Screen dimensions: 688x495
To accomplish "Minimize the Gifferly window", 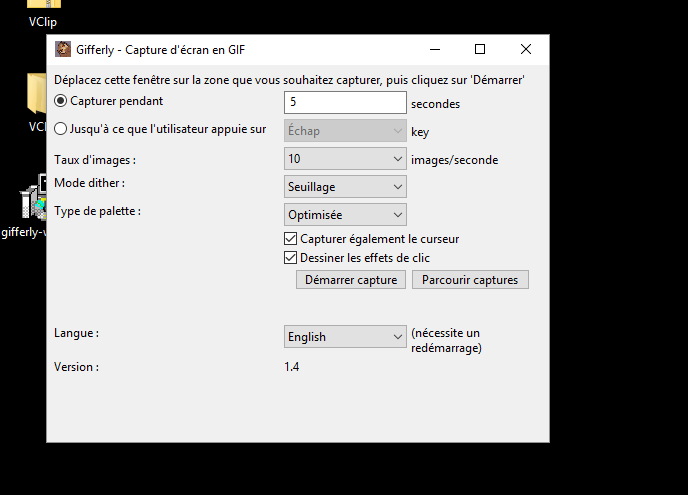I will click(435, 49).
